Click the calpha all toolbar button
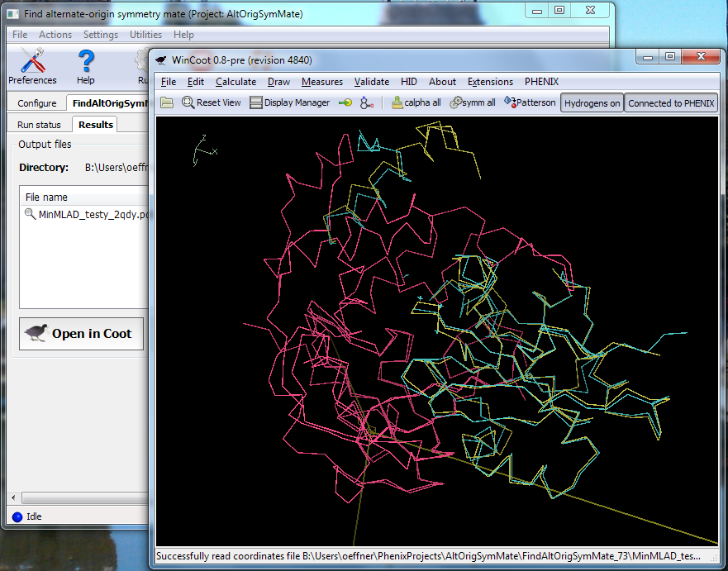 pos(416,102)
